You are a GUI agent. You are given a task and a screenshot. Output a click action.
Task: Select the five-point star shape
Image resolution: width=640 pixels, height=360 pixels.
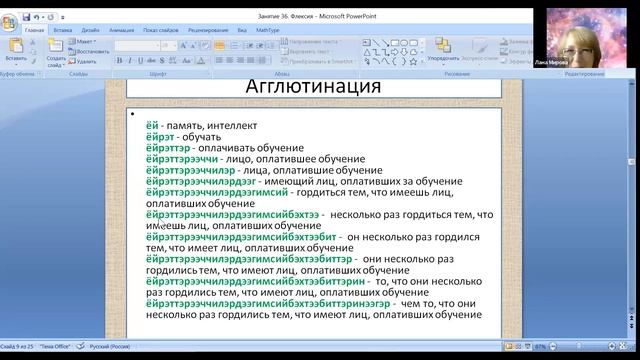[413, 62]
